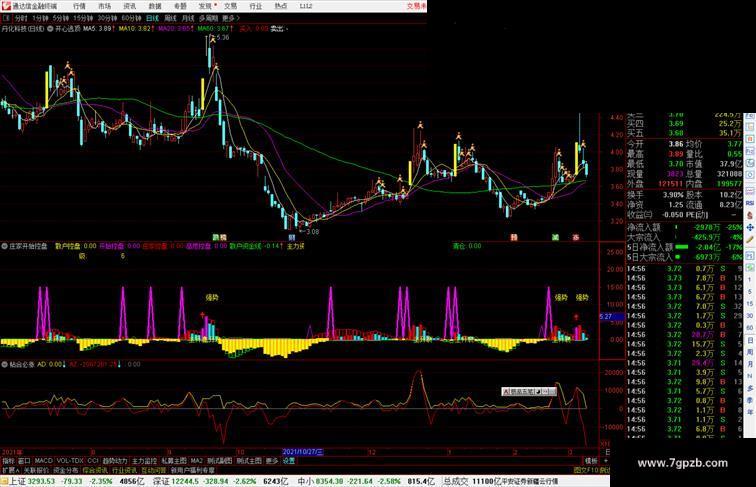Viewport: 756px width, 487px height.
Task: Open the 模板 template button
Action: coord(591,461)
